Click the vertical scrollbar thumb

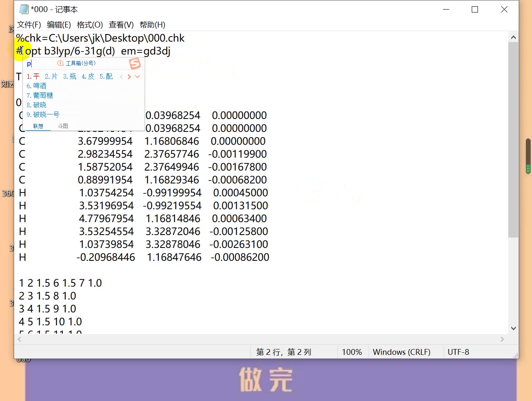point(514,140)
